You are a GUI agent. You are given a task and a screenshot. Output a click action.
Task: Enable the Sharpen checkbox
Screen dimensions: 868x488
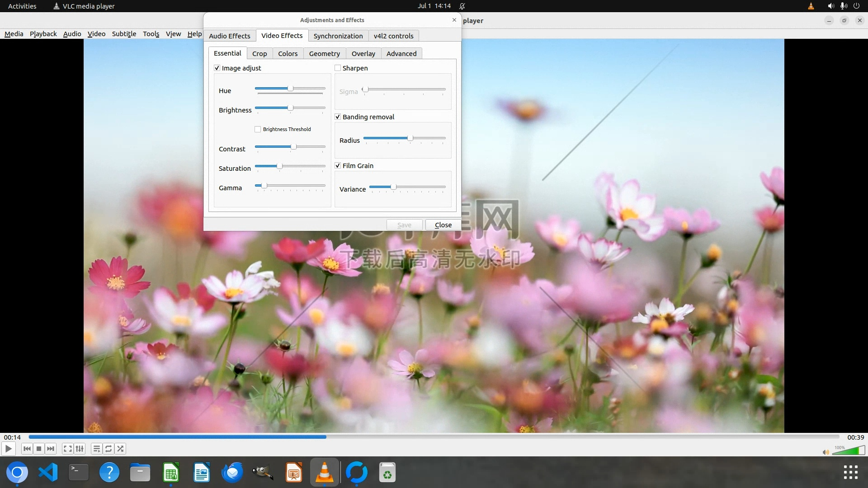[x=338, y=68]
